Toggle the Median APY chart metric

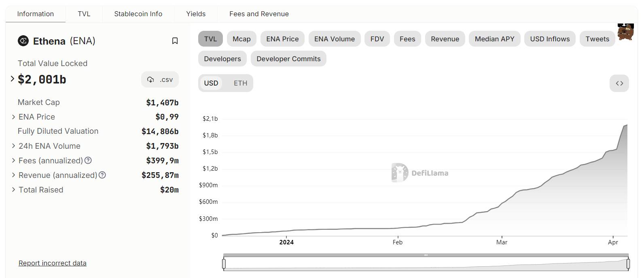click(495, 39)
